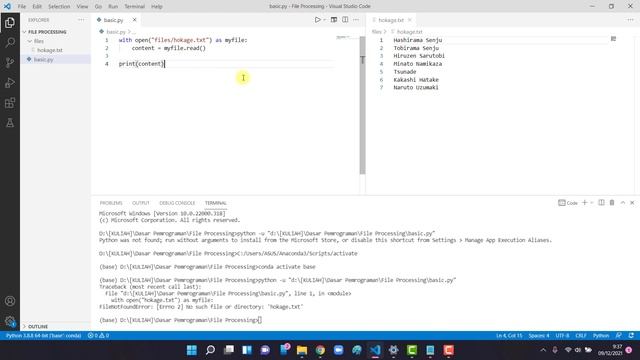Image resolution: width=640 pixels, height=360 pixels.
Task: Open the Search view in activity bar
Action: [x=10, y=42]
